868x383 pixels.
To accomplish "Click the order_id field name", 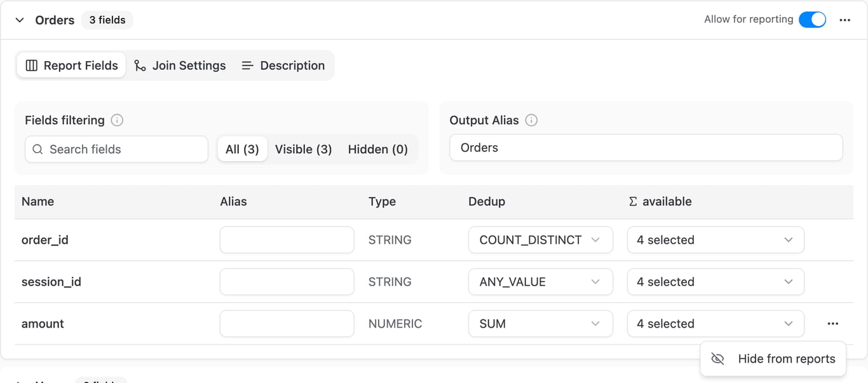I will pos(45,240).
